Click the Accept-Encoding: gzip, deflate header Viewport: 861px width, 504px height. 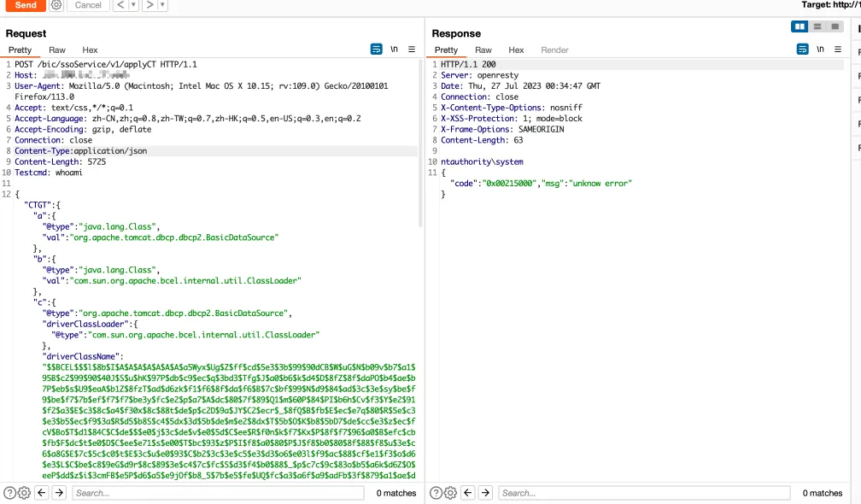pos(83,130)
